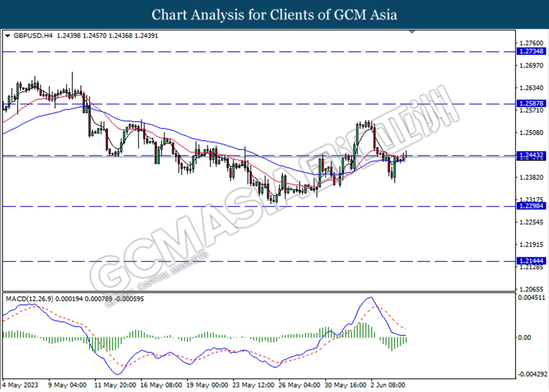This screenshot has height=392, width=549.
Task: Select the 23 May 12:00 time label
Action: (x=253, y=385)
